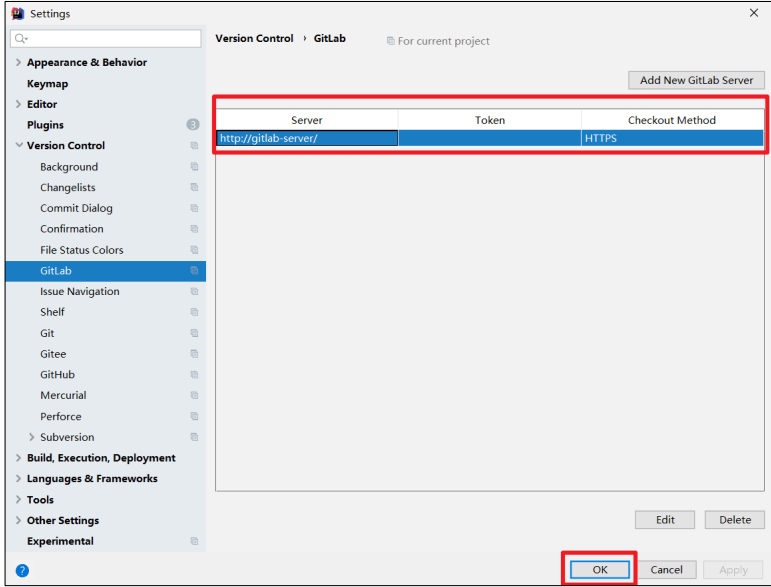
Task: Select the Shelf settings item
Action: (x=52, y=312)
